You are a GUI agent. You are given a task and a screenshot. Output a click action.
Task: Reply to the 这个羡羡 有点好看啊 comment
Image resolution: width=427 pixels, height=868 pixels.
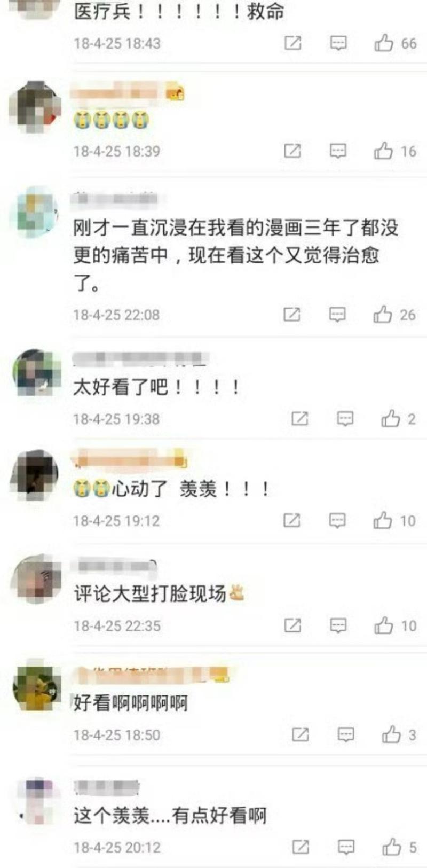point(346,847)
